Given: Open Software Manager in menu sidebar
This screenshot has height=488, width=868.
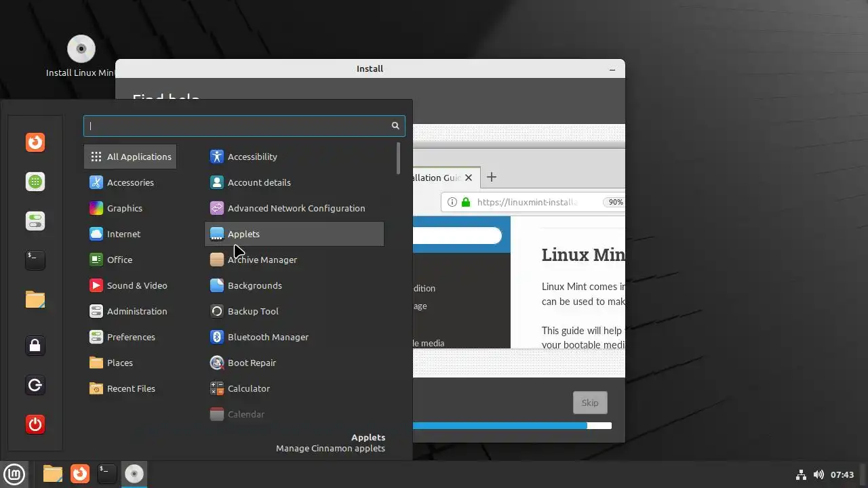Looking at the screenshot, I should point(35,182).
